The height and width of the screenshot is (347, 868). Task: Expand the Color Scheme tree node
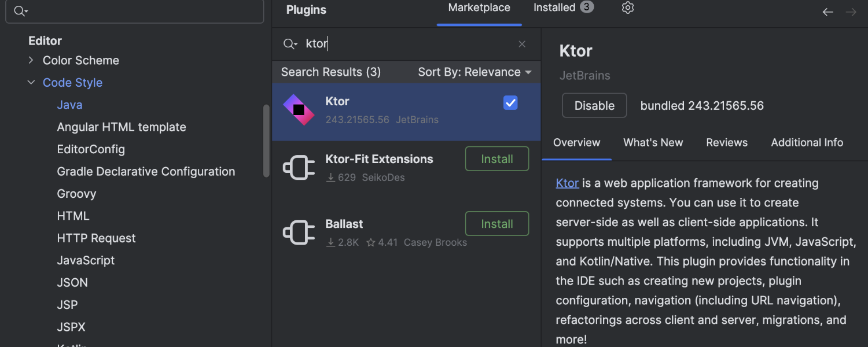(x=31, y=60)
